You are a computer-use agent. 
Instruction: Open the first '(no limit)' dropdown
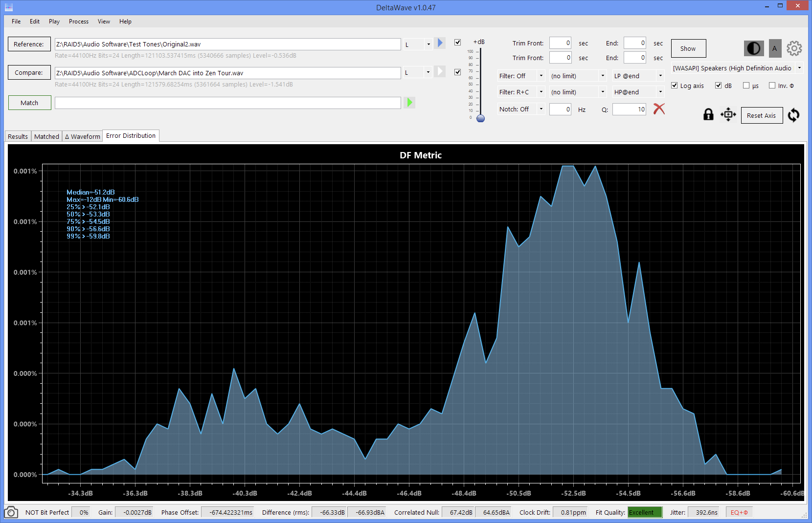(x=578, y=76)
